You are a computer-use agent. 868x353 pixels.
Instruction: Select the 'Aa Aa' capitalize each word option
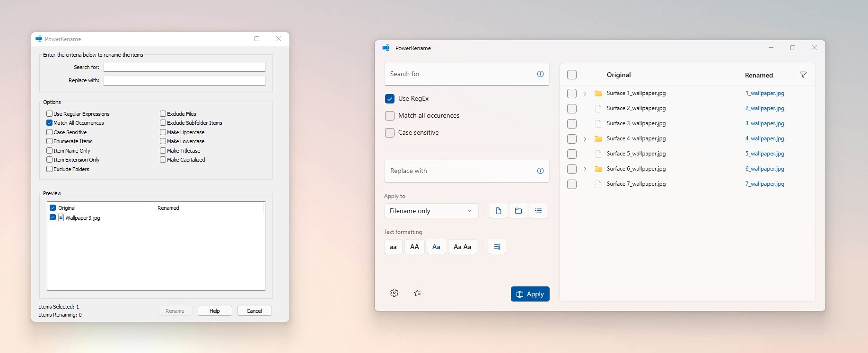coord(462,247)
